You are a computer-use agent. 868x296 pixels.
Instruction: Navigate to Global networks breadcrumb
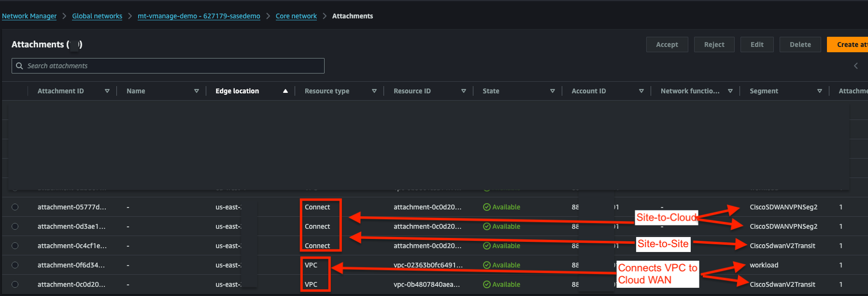(97, 16)
